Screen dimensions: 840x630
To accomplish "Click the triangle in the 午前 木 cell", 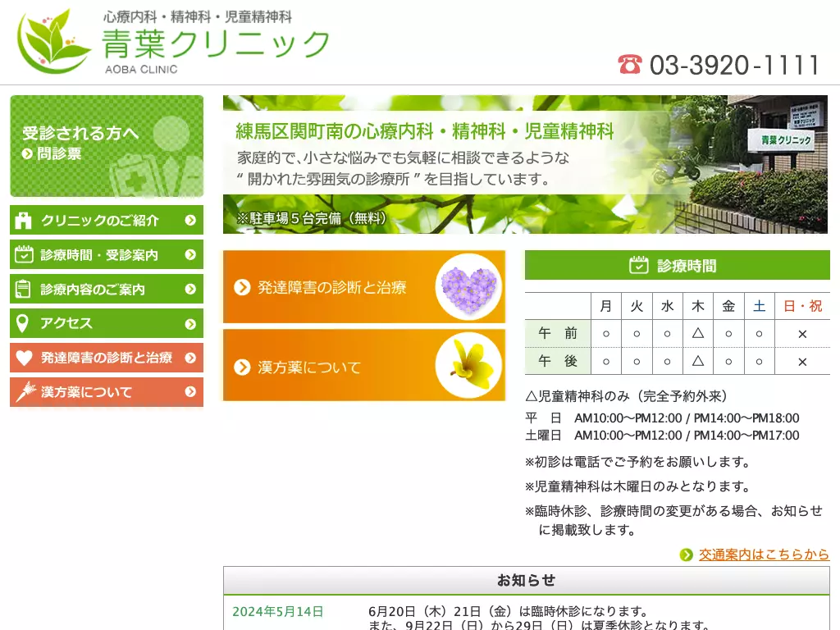I will 698,333.
